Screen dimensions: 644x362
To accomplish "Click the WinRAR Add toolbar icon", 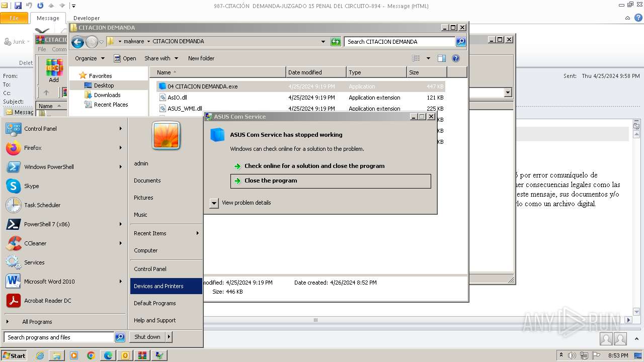I will point(54,71).
